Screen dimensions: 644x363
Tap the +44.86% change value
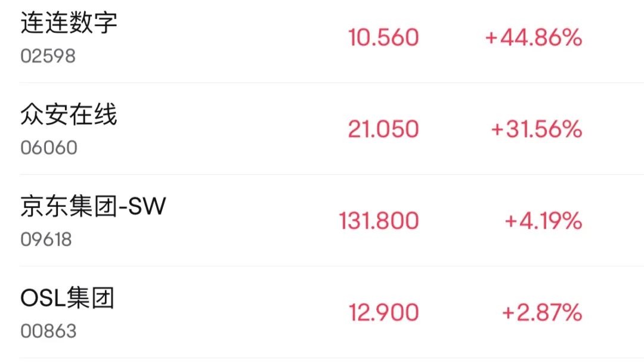[x=534, y=38]
